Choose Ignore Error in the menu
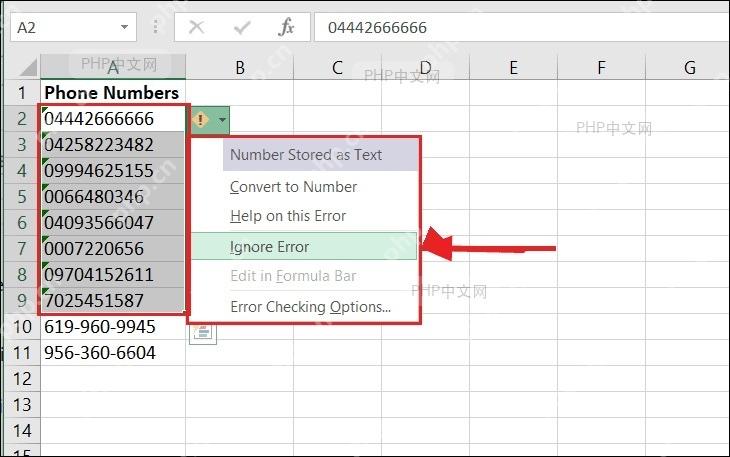The width and height of the screenshot is (730, 457). click(304, 246)
